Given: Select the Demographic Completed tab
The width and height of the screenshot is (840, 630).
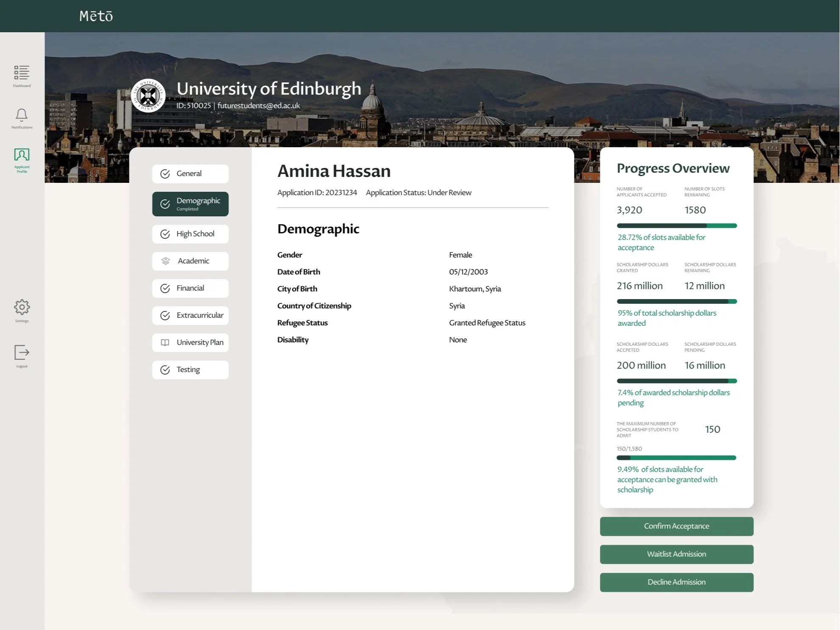Looking at the screenshot, I should click(x=190, y=204).
